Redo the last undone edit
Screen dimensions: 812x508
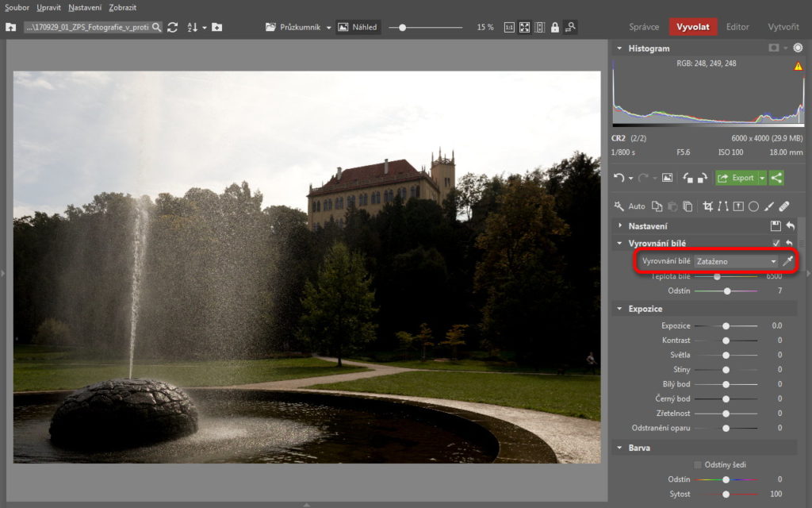point(642,178)
